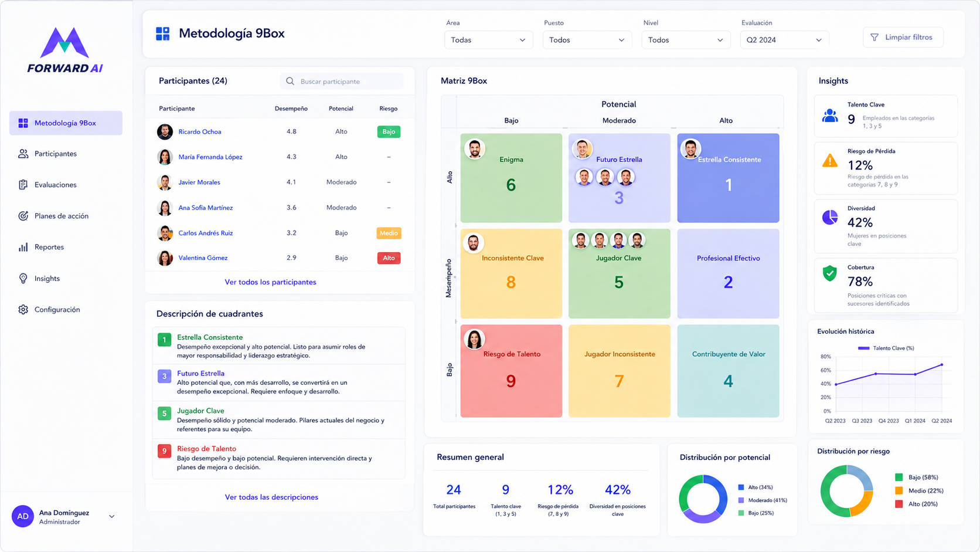Click the Limpiar filtros button

pos(903,37)
